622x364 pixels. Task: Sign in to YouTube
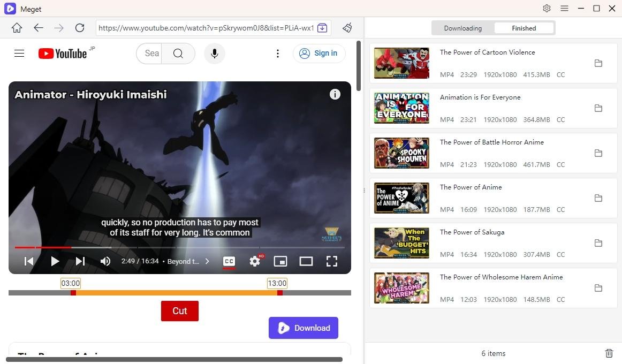(319, 53)
